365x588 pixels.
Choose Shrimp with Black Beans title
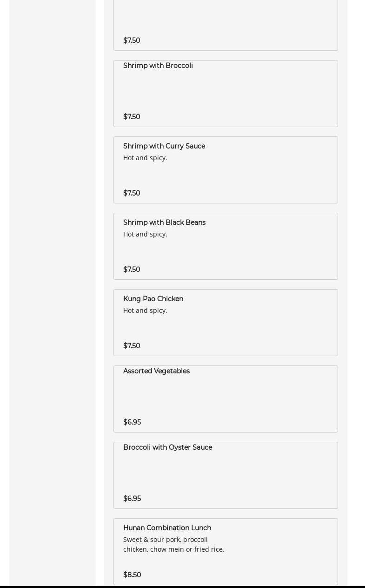(164, 223)
